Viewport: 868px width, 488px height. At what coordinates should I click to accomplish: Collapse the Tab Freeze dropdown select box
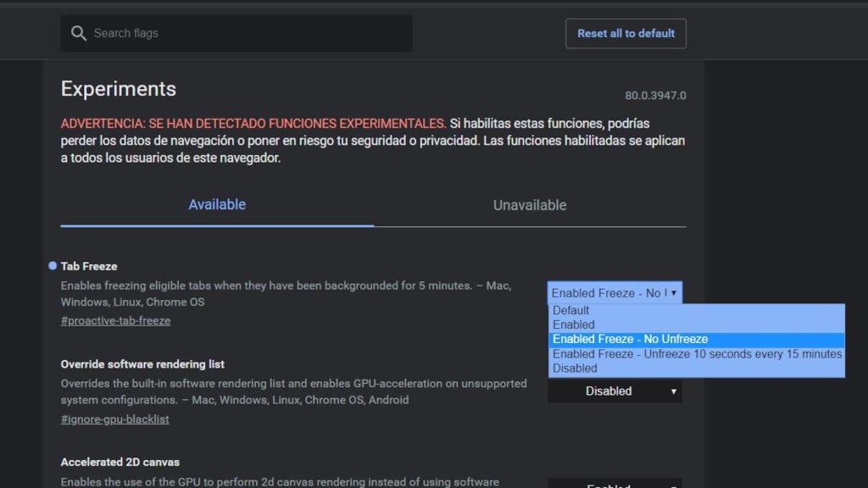615,293
